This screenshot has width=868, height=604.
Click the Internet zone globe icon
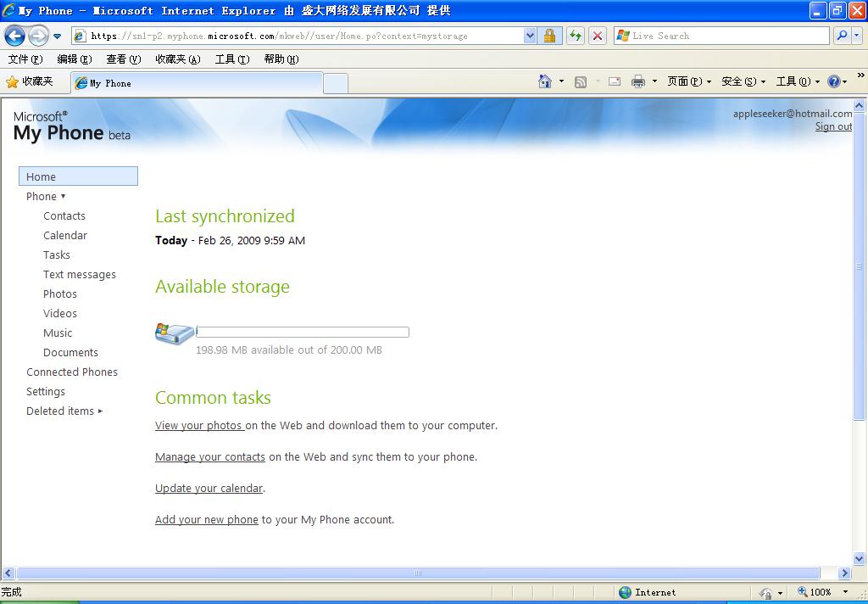click(x=625, y=592)
